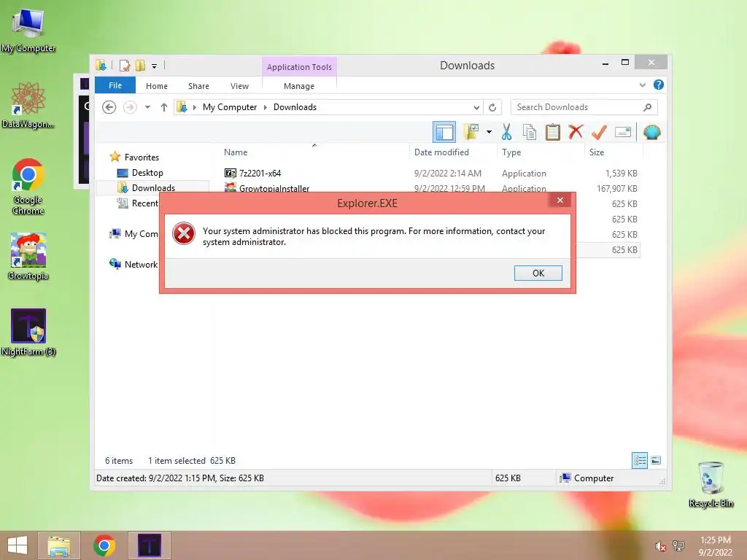Expand the My Computer path arrow
Image resolution: width=747 pixels, height=560 pixels.
(266, 107)
